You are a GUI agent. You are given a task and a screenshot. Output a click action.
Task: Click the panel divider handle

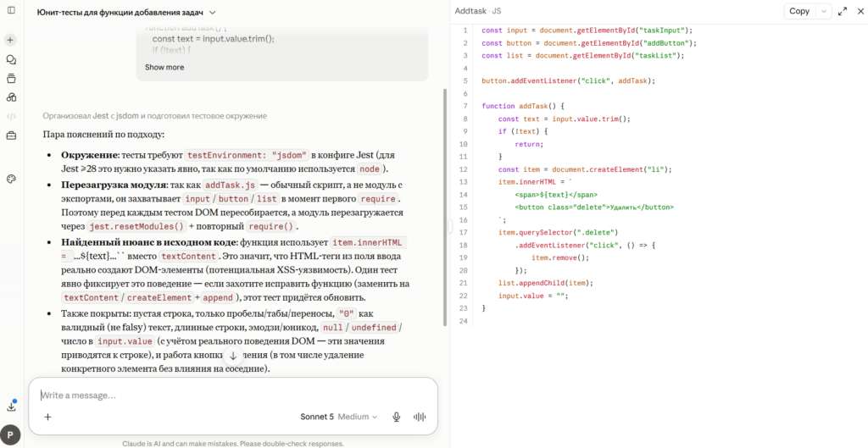450,225
